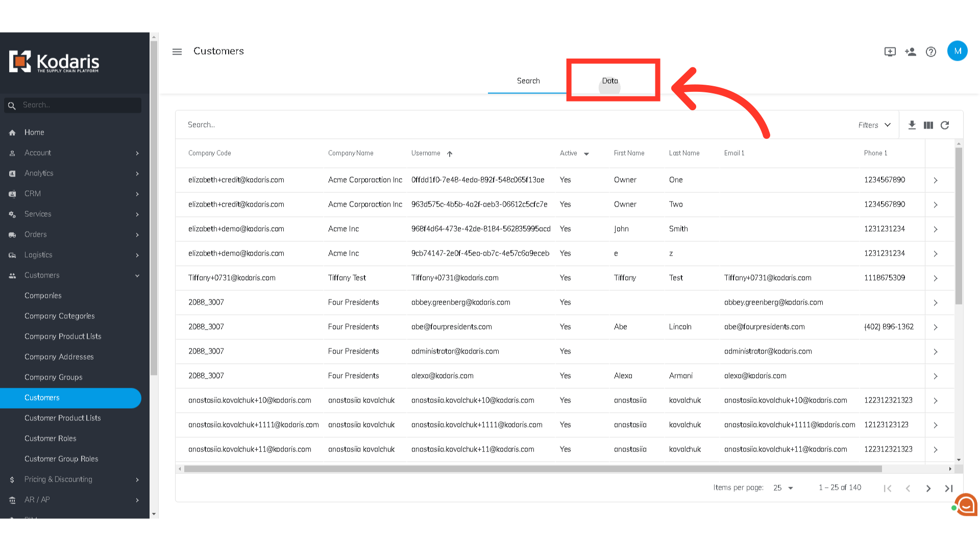The width and height of the screenshot is (980, 551).
Task: Go to the next page arrow
Action: pos(928,488)
